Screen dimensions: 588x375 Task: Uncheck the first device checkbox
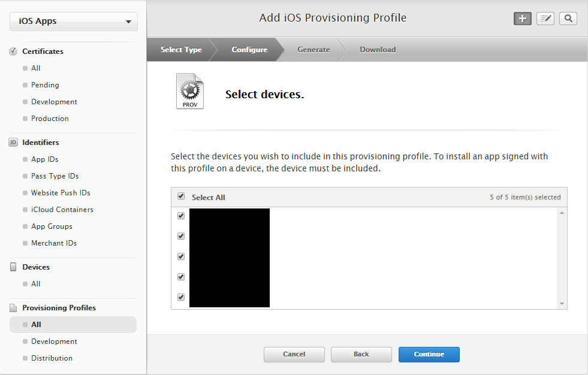[x=181, y=216]
